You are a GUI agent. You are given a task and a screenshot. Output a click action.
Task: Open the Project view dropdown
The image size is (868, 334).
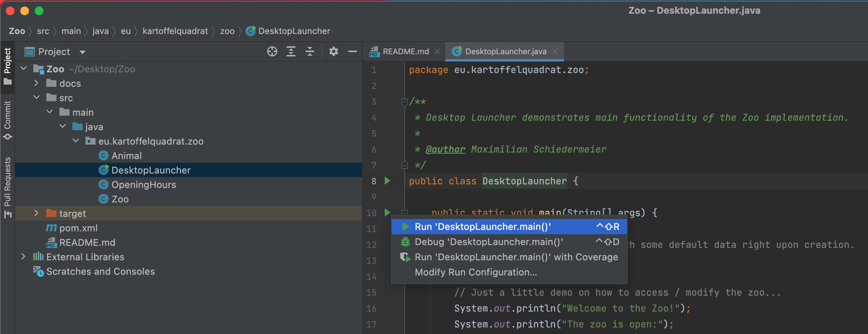pyautogui.click(x=83, y=52)
